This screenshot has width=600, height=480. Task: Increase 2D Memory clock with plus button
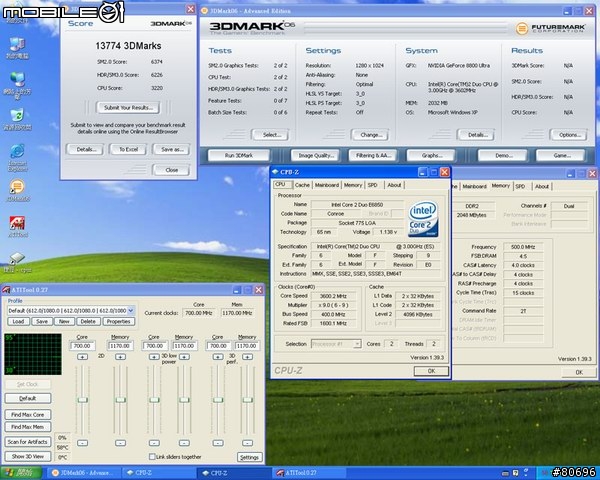tap(120, 357)
